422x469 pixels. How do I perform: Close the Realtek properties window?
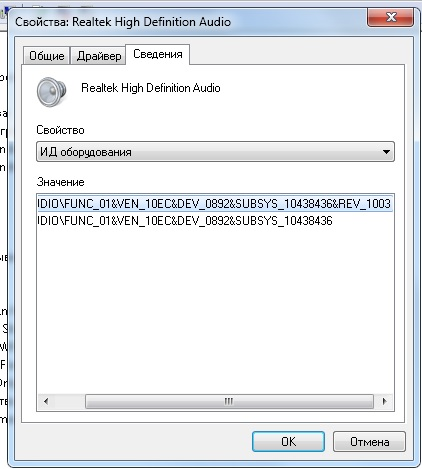pyautogui.click(x=391, y=17)
